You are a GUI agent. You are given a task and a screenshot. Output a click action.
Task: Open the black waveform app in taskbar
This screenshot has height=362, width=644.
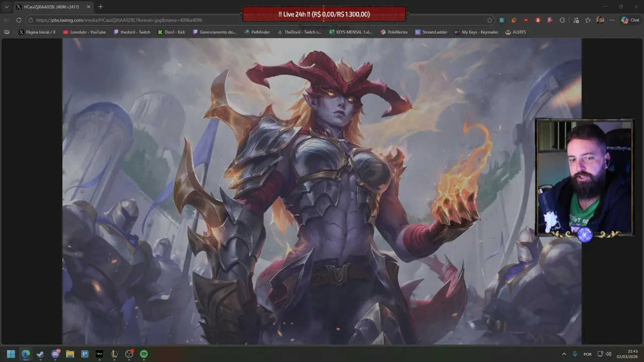(100, 354)
